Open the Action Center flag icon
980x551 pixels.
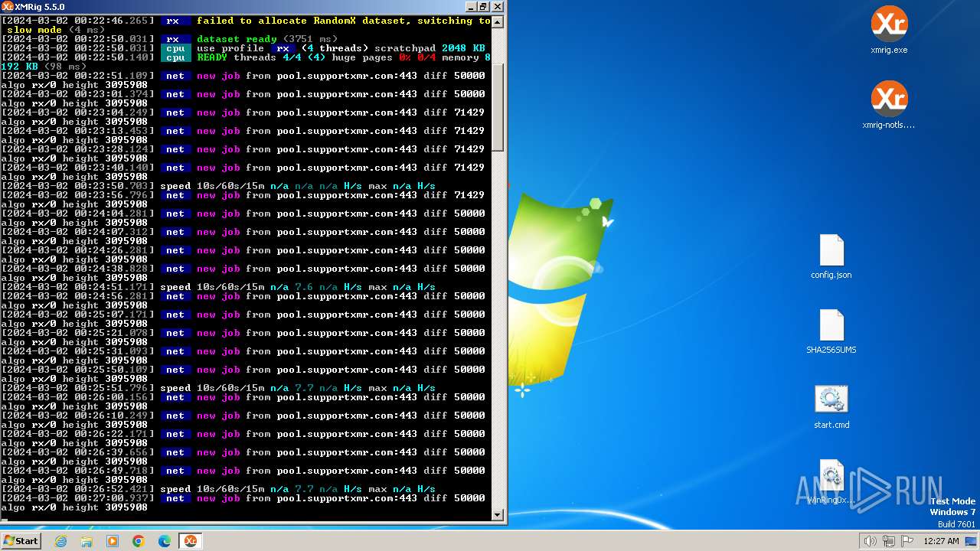tap(907, 541)
